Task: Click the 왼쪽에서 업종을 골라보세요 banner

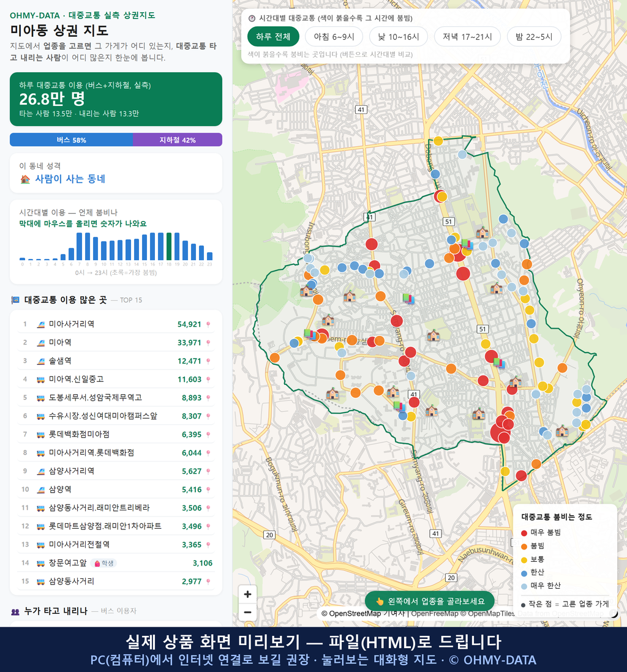Action: point(430,601)
